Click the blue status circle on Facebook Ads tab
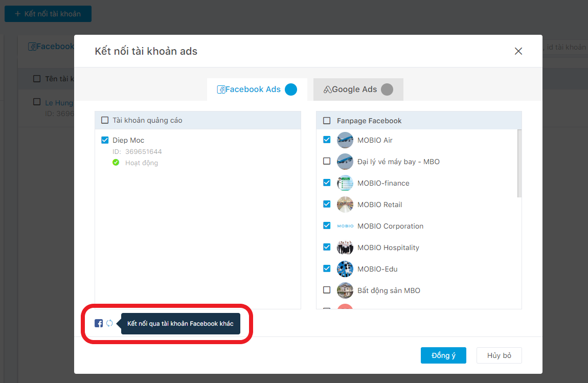The width and height of the screenshot is (588, 383). (290, 89)
